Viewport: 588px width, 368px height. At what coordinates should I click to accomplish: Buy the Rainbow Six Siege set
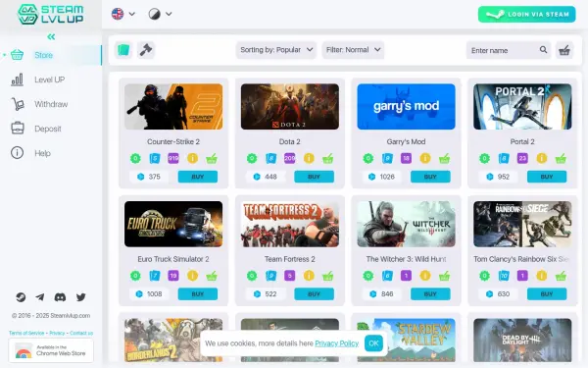click(547, 294)
